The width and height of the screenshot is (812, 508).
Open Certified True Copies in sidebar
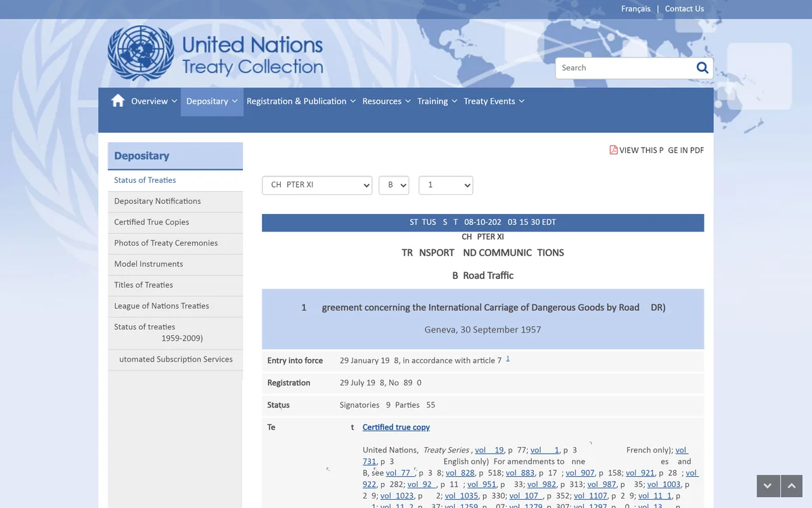175,223
